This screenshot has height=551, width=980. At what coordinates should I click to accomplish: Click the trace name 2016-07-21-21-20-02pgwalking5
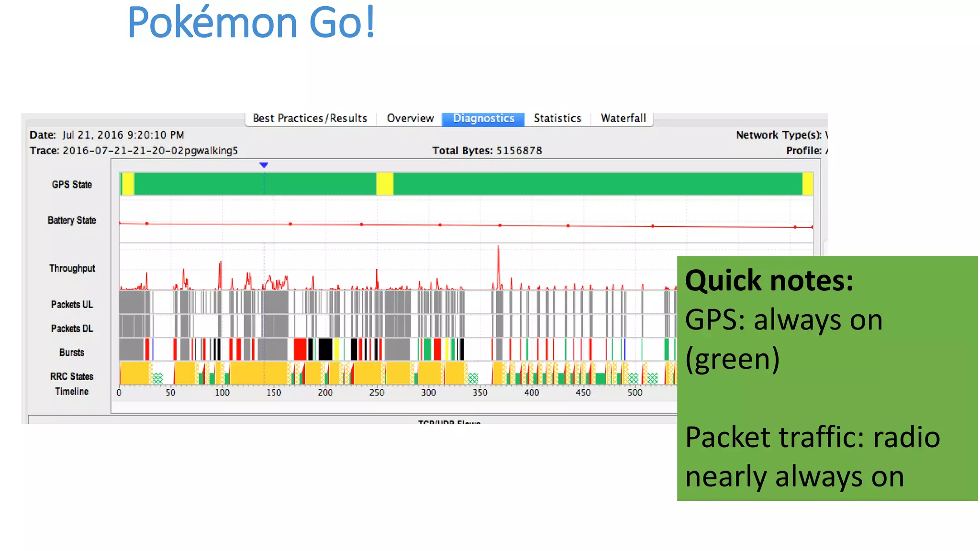pos(150,151)
